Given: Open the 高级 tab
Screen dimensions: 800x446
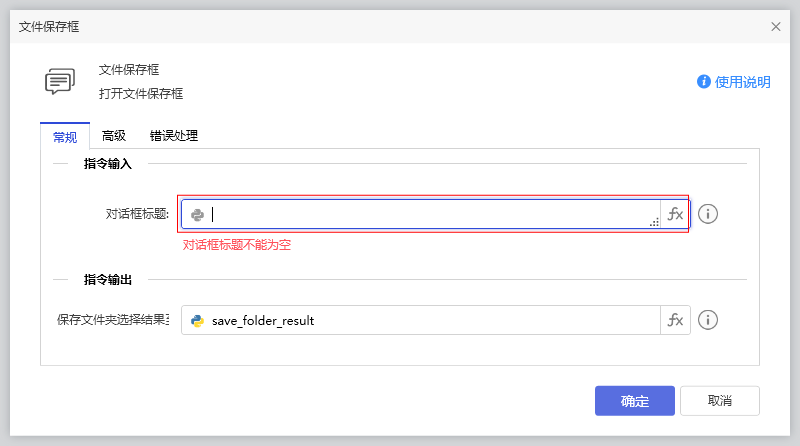Looking at the screenshot, I should point(114,136).
